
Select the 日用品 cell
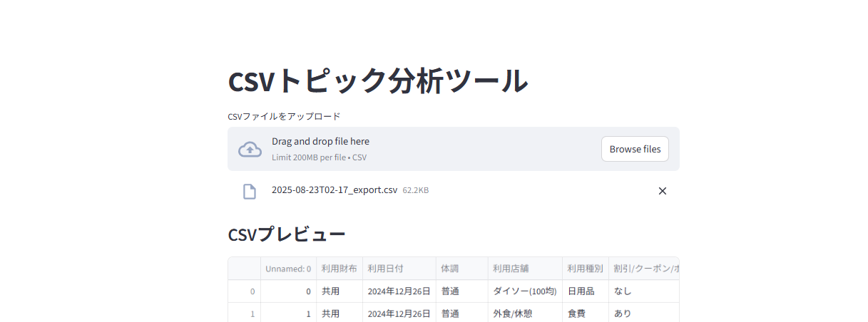click(586, 291)
